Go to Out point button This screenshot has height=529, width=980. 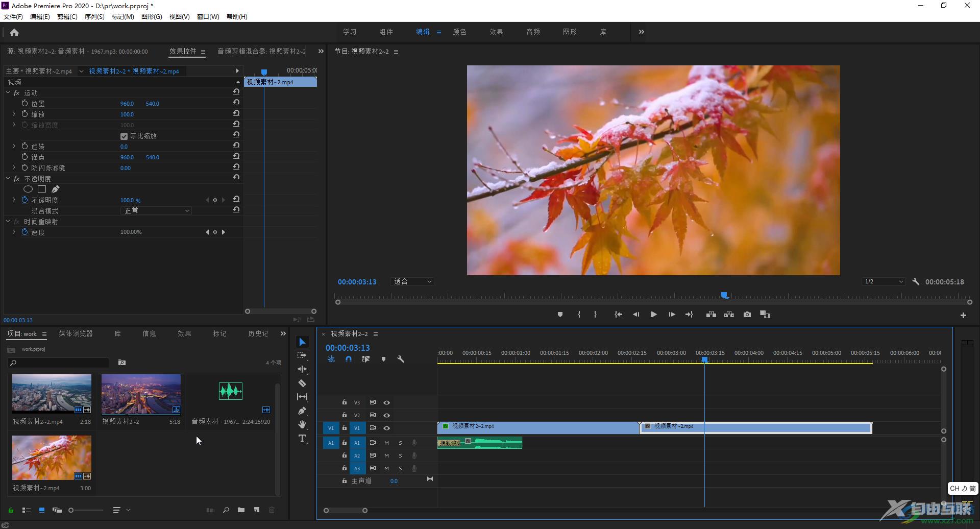click(689, 315)
